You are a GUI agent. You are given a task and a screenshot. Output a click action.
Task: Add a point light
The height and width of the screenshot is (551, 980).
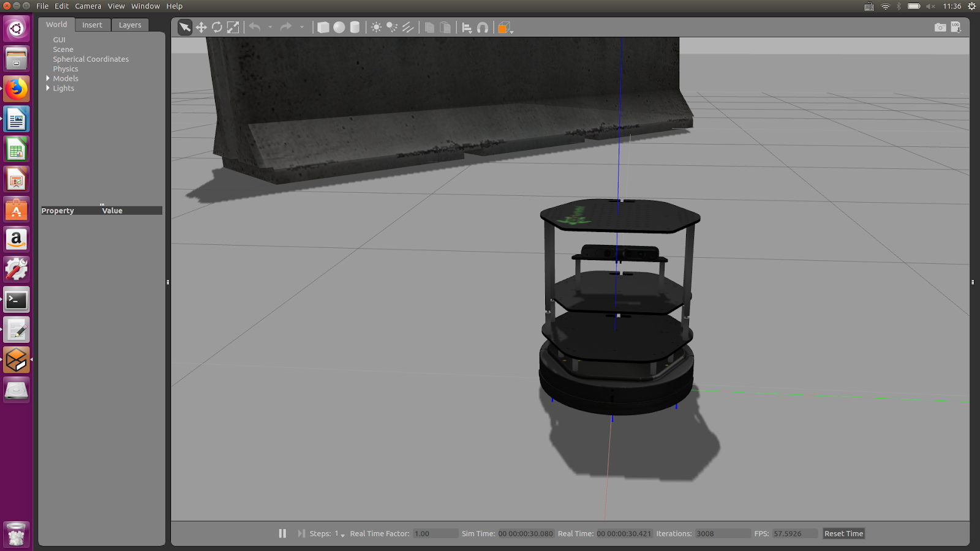pos(376,28)
